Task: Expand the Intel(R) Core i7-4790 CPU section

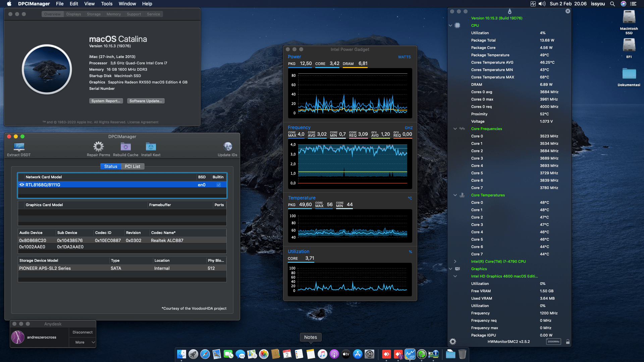Action: [455, 261]
